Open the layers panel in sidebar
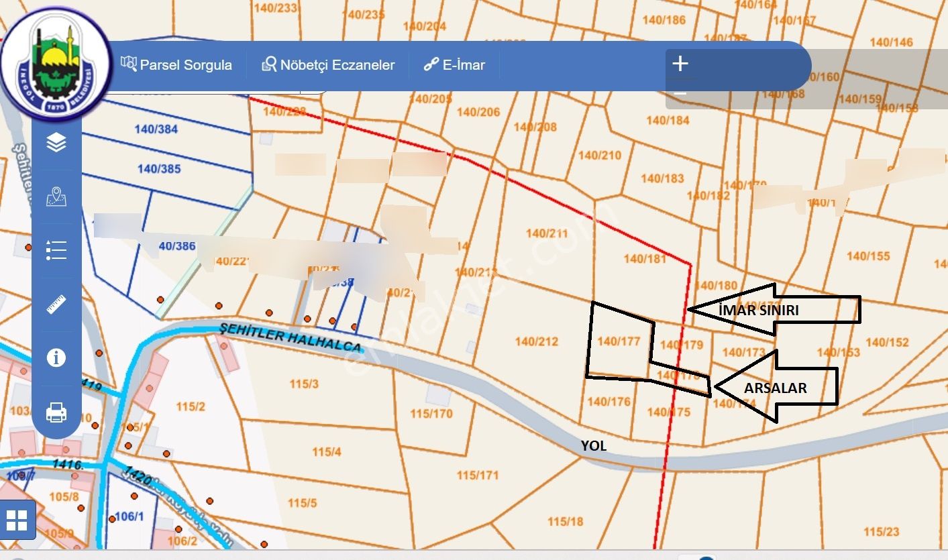 click(x=56, y=142)
